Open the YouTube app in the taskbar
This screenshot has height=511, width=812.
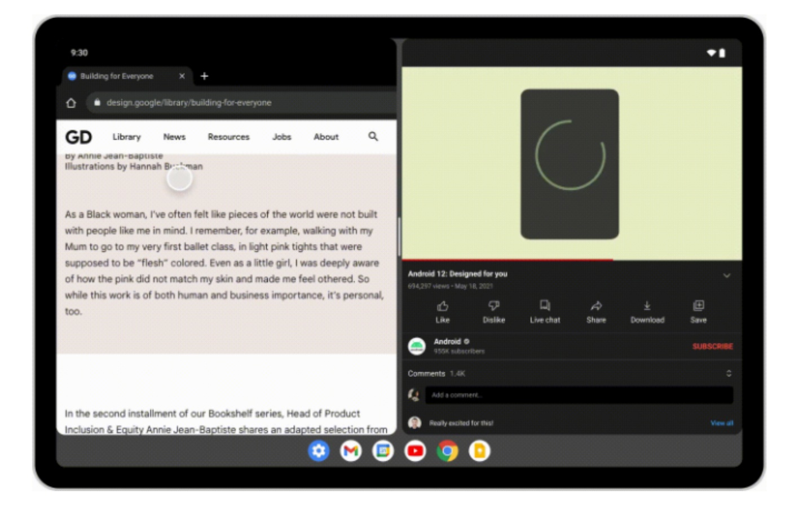(x=415, y=451)
